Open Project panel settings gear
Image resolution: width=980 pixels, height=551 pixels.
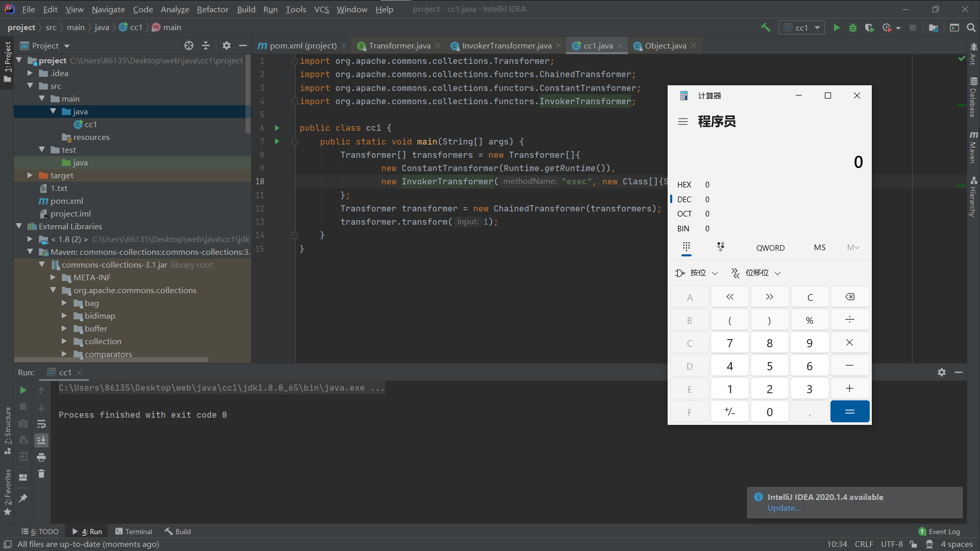(227, 45)
